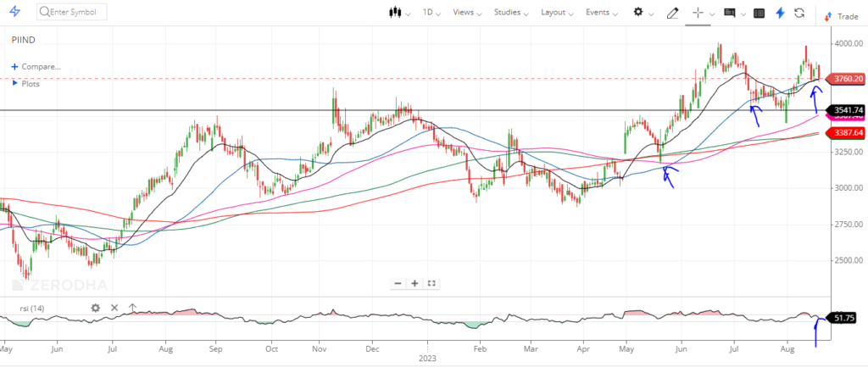The image size is (868, 367).
Task: Click the Sep date axis label
Action: point(215,350)
